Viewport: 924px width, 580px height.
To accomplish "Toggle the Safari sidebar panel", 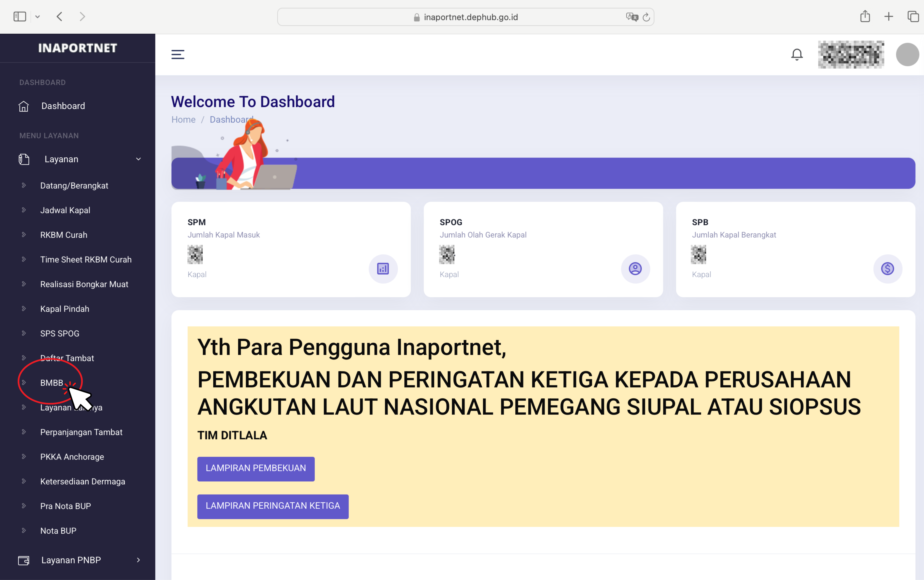I will pos(20,17).
